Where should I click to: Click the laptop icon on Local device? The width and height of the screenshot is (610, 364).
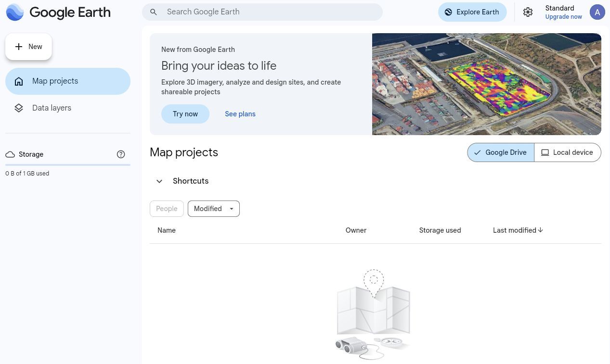click(545, 152)
